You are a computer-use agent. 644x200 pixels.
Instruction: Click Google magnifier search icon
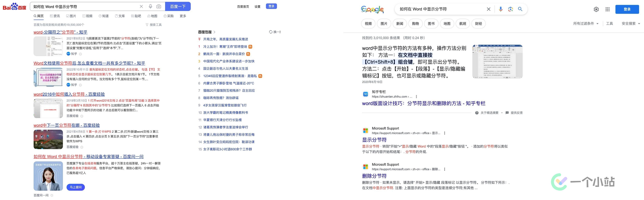point(520,9)
